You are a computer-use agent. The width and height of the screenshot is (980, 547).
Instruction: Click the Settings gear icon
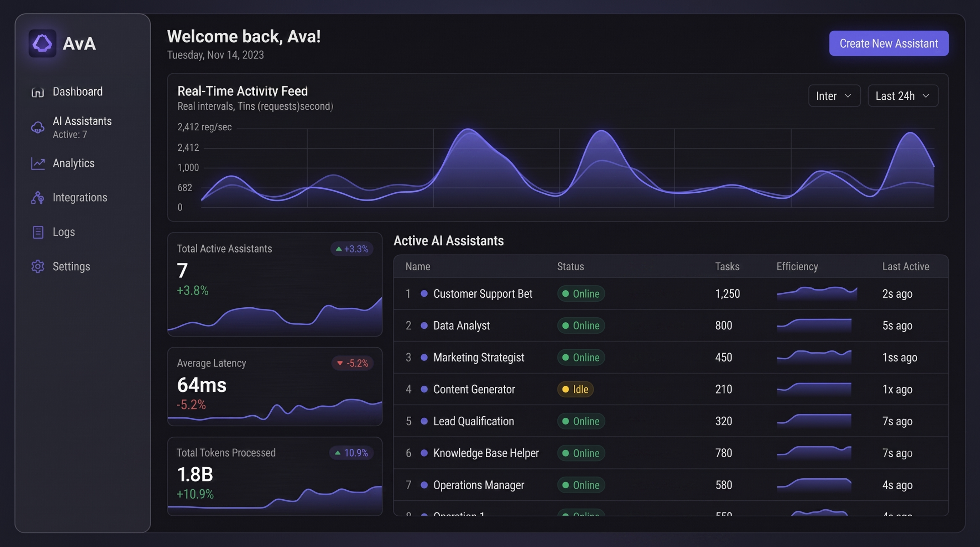pos(38,267)
